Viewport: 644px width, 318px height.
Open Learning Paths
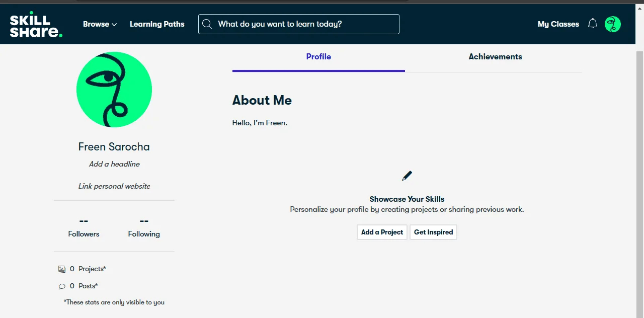click(157, 24)
